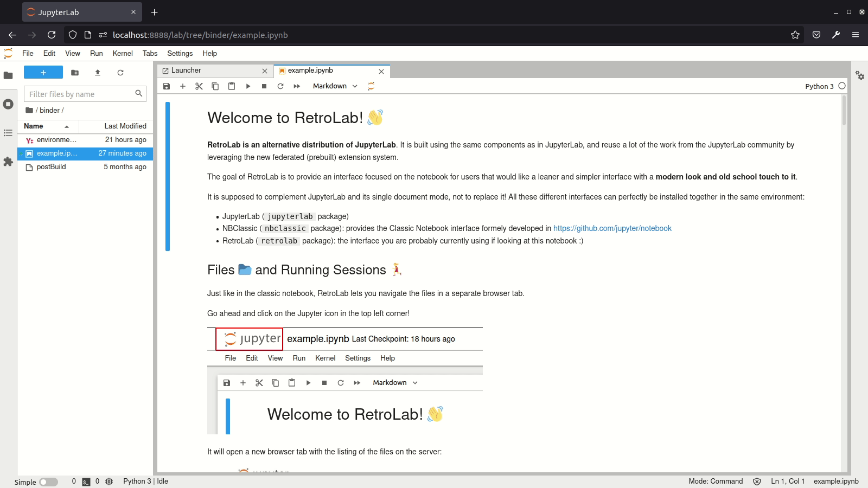This screenshot has width=868, height=488.
Task: Close the example.ipynb tab
Action: pyautogui.click(x=381, y=71)
